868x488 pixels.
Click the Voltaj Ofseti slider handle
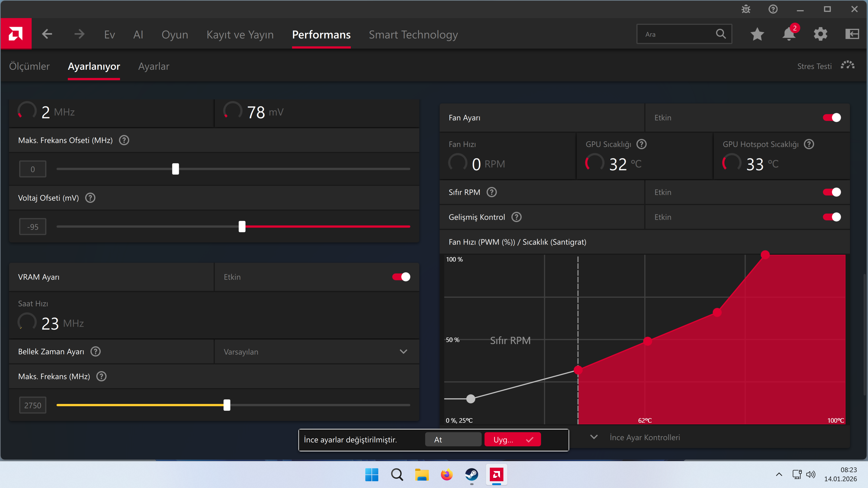[242, 227]
